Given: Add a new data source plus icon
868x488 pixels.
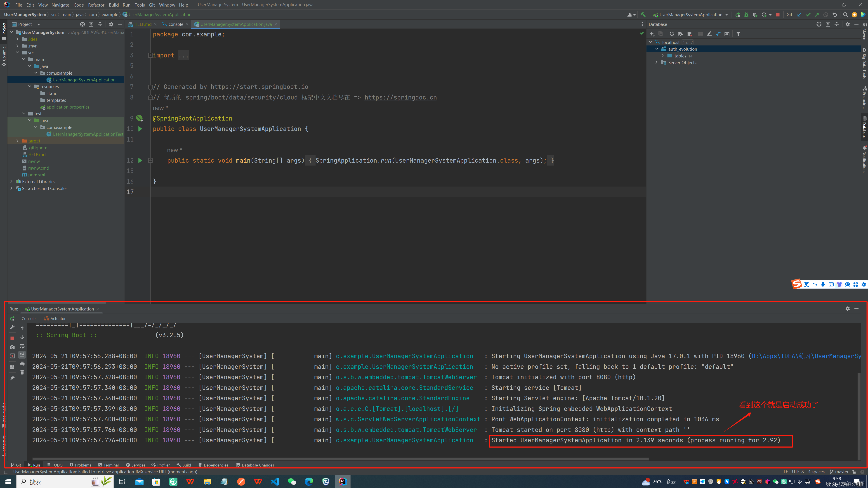Looking at the screenshot, I should tap(652, 34).
